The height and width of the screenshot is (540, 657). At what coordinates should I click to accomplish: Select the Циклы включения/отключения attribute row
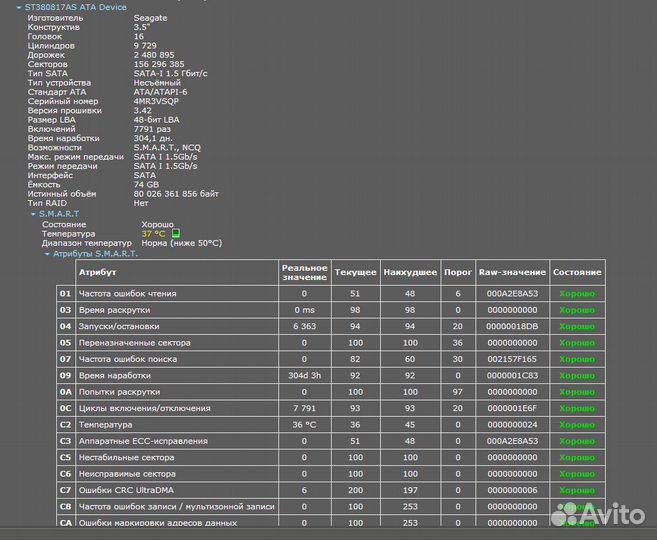(x=144, y=408)
